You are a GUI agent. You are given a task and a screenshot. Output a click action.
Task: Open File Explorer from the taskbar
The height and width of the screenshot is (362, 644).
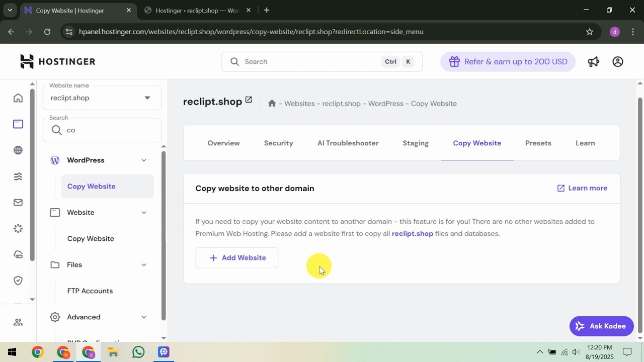click(x=113, y=352)
